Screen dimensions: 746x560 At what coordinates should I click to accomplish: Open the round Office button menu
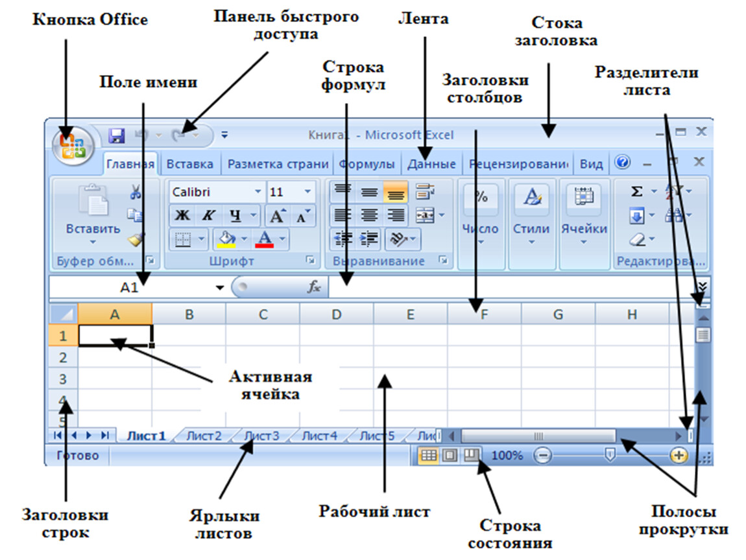[x=72, y=145]
